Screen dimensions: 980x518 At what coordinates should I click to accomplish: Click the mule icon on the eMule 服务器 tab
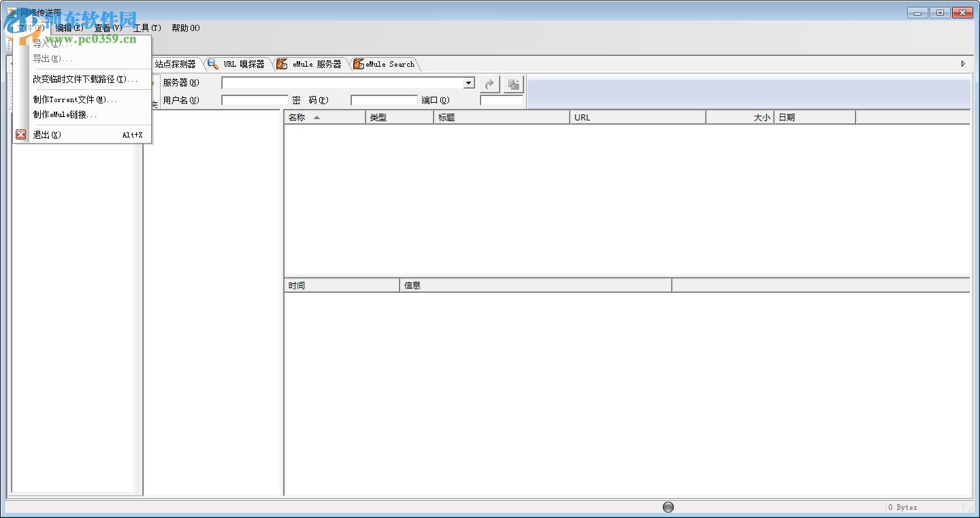coord(282,64)
